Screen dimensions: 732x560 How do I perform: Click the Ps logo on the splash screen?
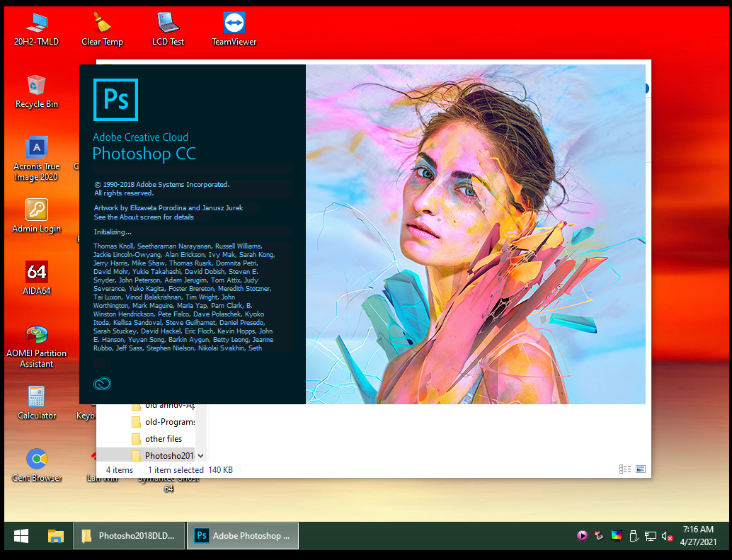pos(116,100)
